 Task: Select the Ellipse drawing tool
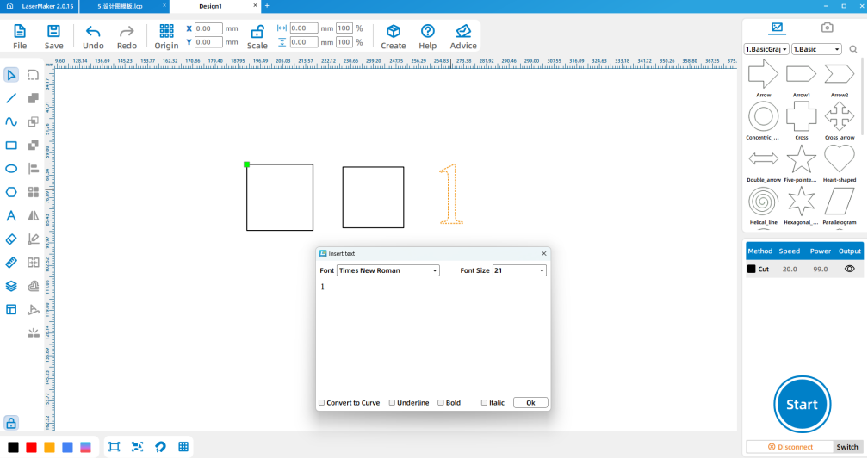11,169
